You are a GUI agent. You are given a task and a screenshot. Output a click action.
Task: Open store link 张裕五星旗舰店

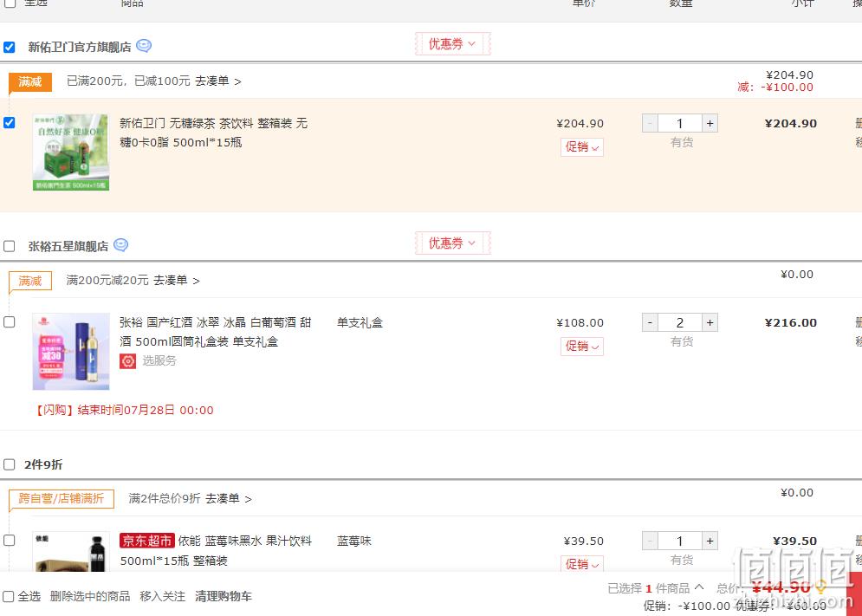(68, 246)
